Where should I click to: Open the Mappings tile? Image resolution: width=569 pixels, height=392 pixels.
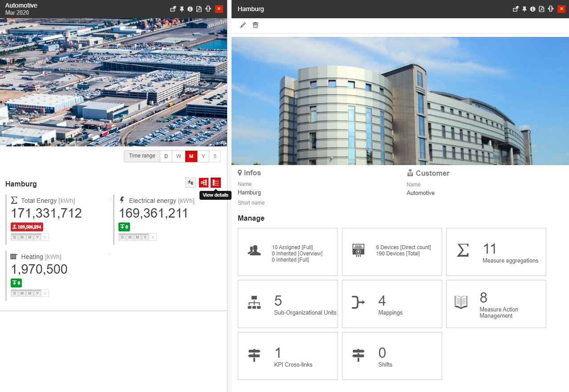click(392, 304)
